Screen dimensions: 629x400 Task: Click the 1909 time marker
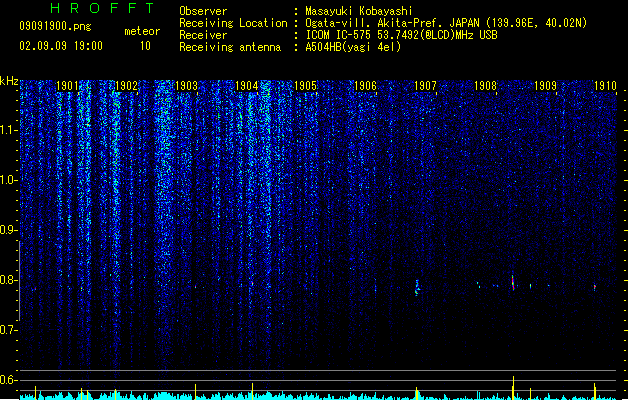click(x=545, y=86)
